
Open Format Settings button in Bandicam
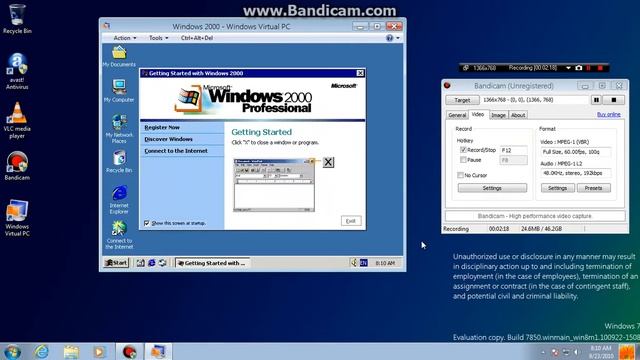click(x=558, y=188)
